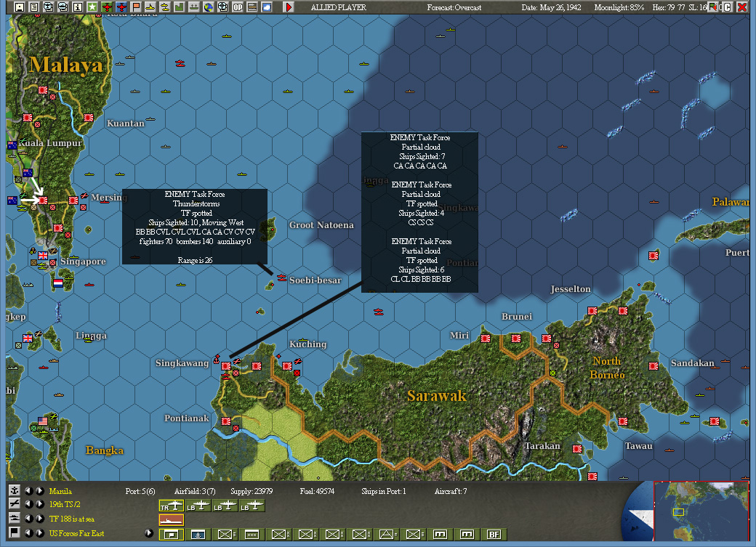Image resolution: width=756 pixels, height=547 pixels.
Task: Click 'TF 188 is at sea' label
Action: point(72,519)
